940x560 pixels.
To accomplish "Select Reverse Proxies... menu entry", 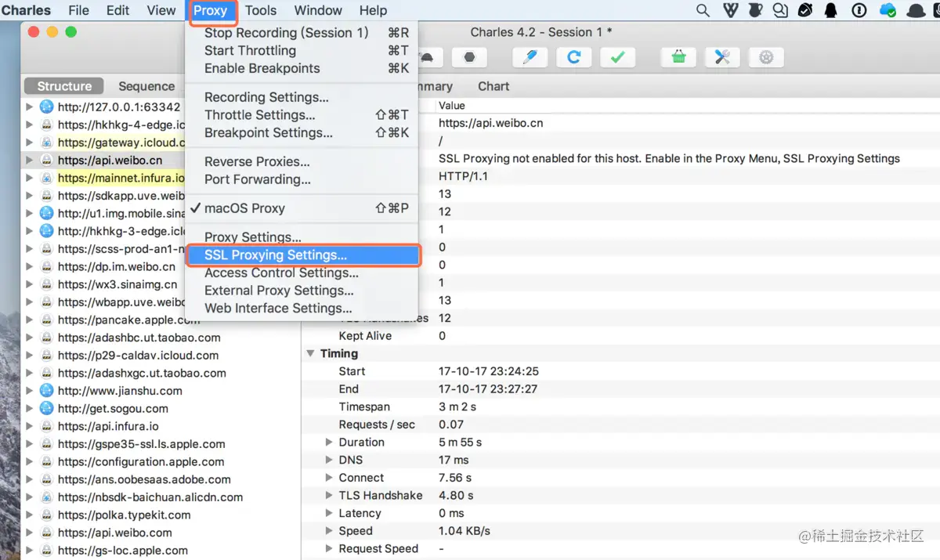I will [302, 161].
